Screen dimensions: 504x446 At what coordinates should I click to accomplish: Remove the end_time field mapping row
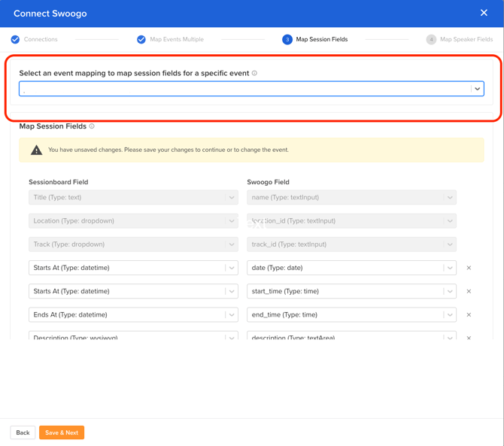coord(469,314)
